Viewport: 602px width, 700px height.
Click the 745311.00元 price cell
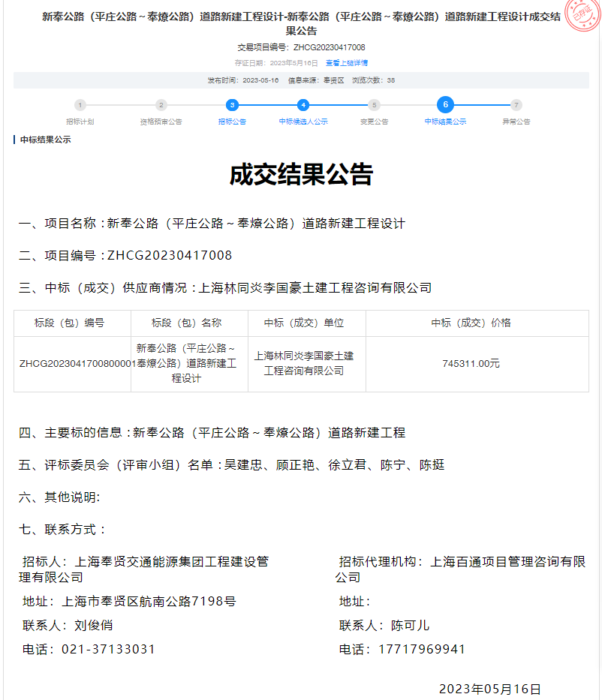coord(471,363)
